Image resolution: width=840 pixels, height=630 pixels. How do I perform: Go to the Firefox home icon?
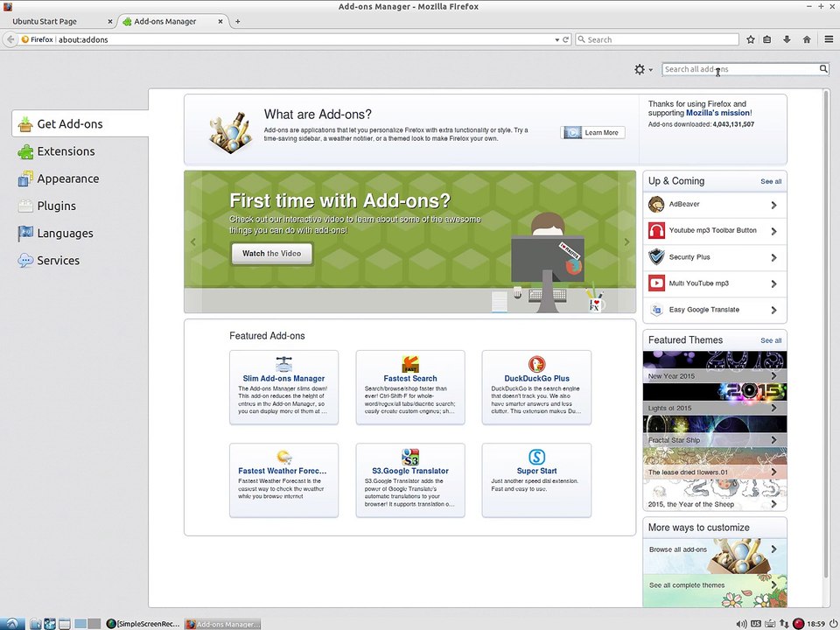coord(807,39)
